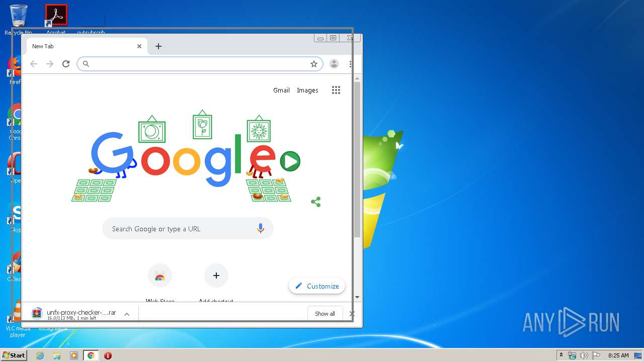Image resolution: width=644 pixels, height=362 pixels.
Task: Open the taskbar clock showing 8:25 AM
Action: 618,355
